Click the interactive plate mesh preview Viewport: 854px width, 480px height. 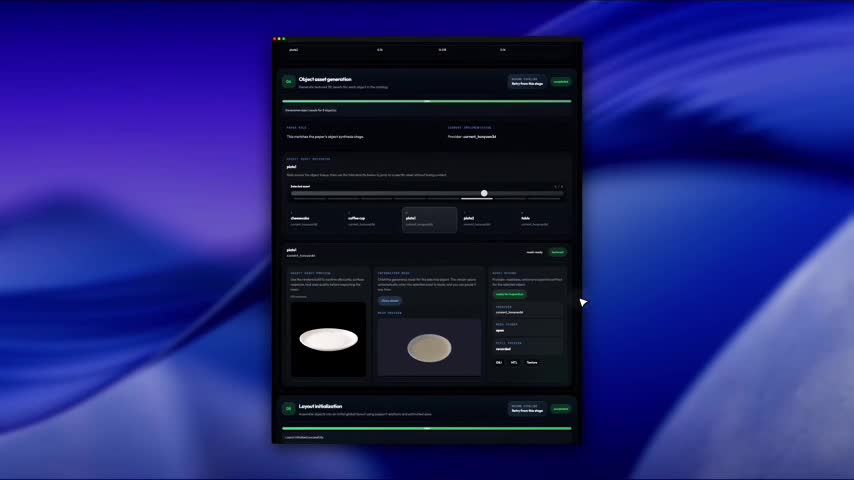(x=429, y=347)
